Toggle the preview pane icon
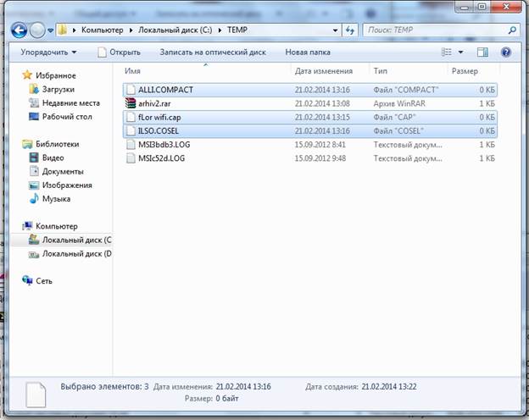The width and height of the screenshot is (529, 420). click(x=482, y=52)
